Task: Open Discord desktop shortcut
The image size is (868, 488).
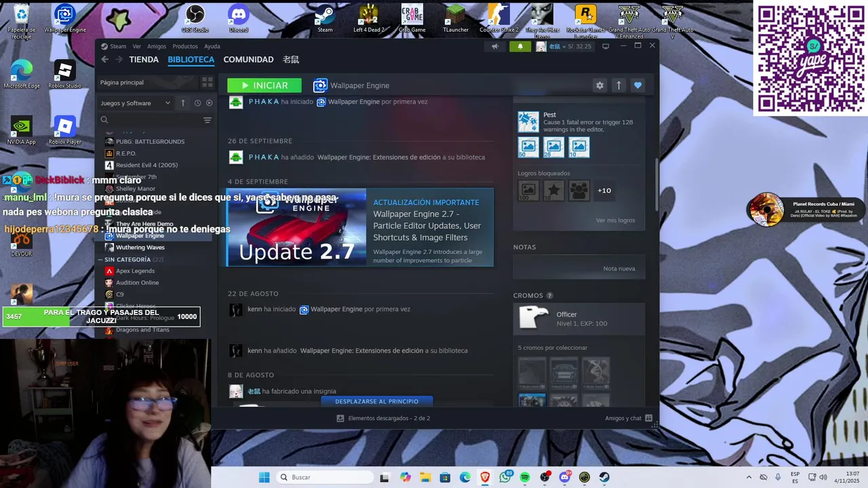Action: pyautogui.click(x=238, y=18)
